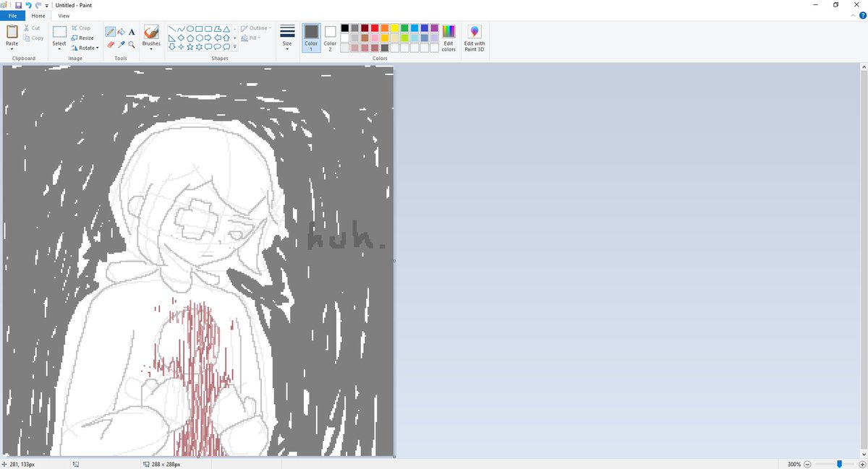Choose the Down arrow shape

[x=172, y=47]
